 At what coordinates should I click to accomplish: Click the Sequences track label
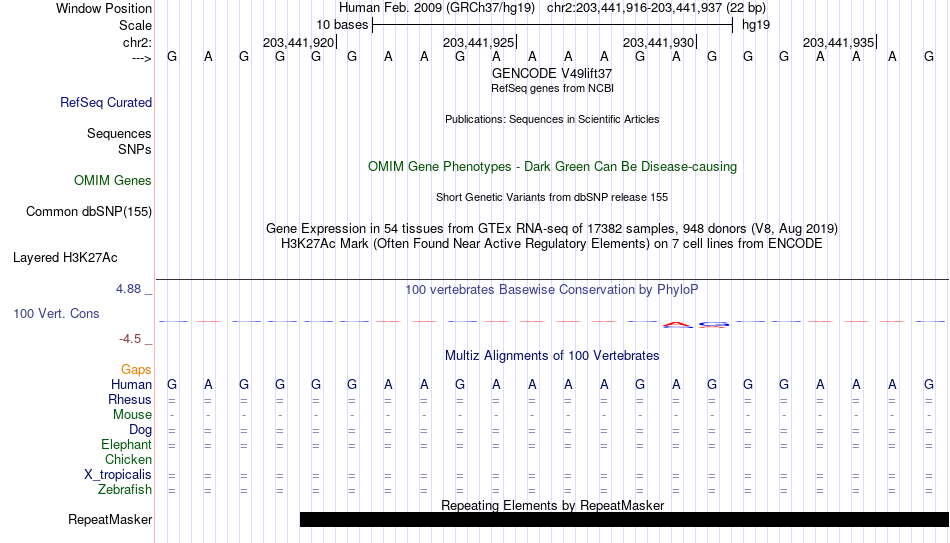click(x=119, y=133)
